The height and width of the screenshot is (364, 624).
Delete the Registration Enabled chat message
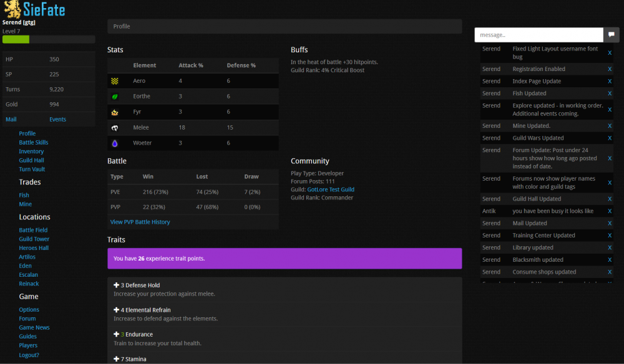610,69
